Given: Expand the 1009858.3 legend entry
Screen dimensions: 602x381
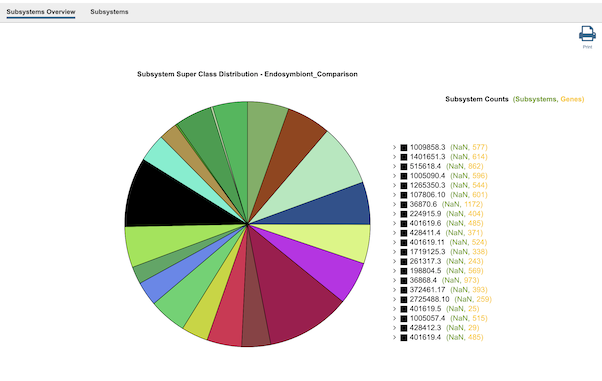Looking at the screenshot, I should (x=394, y=147).
